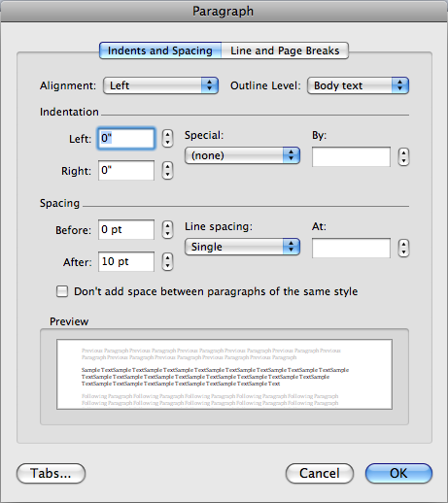Enable Don't add space between paragraphs checkbox

62,291
